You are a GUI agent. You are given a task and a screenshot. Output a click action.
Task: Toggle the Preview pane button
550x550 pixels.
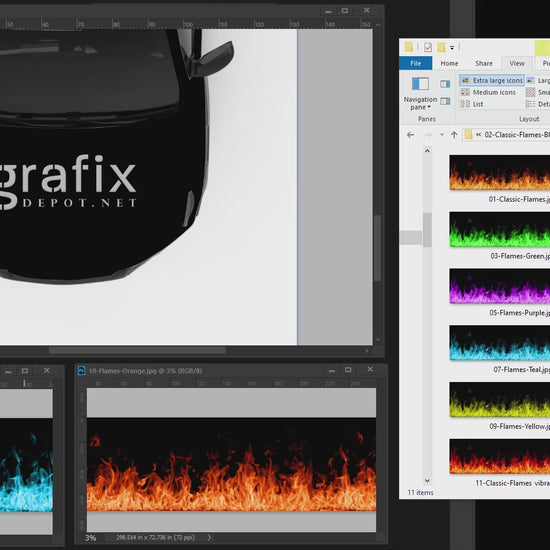[x=445, y=84]
